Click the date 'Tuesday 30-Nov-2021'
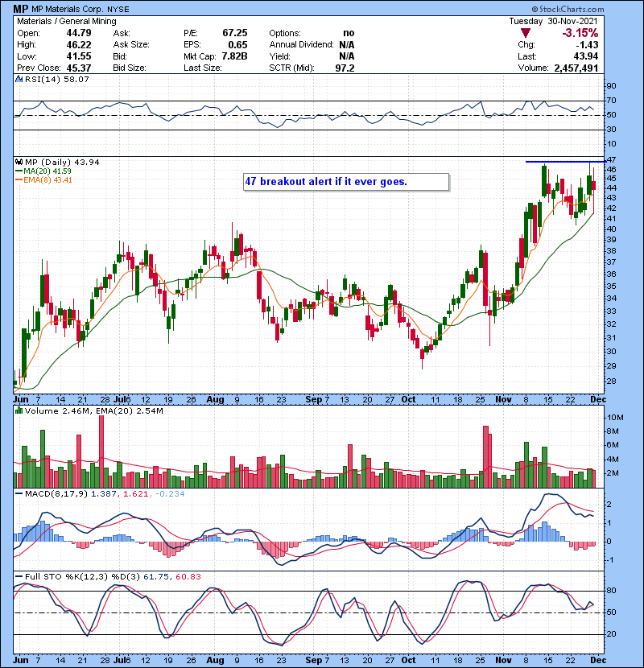The width and height of the screenshot is (644, 668). [x=553, y=21]
